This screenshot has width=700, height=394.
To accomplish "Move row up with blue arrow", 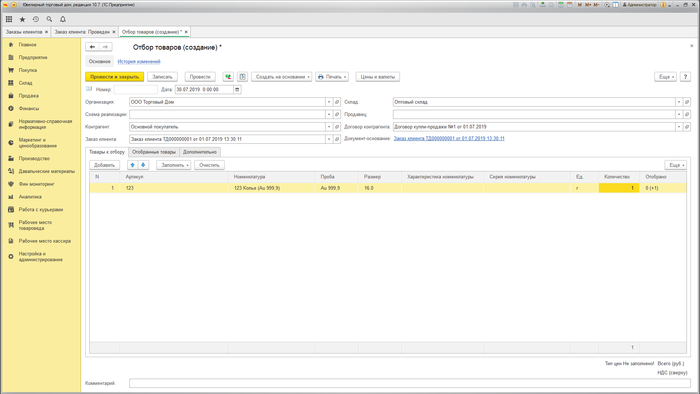I will [x=133, y=165].
